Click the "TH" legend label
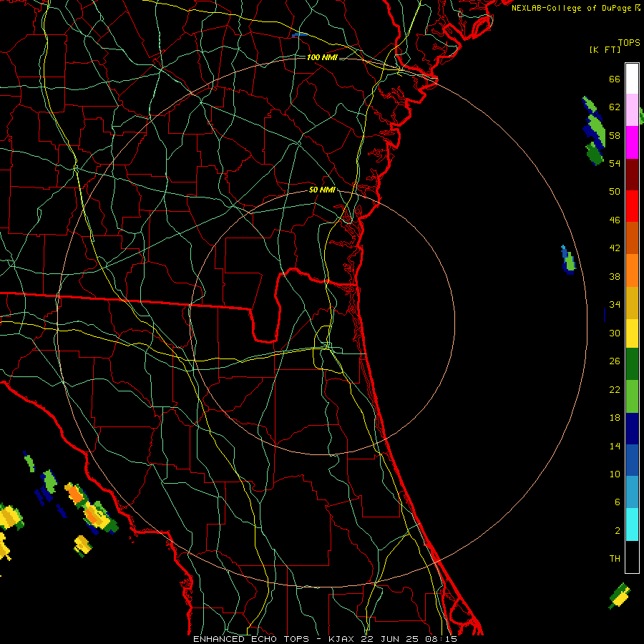This screenshot has width=644, height=644. tap(615, 559)
